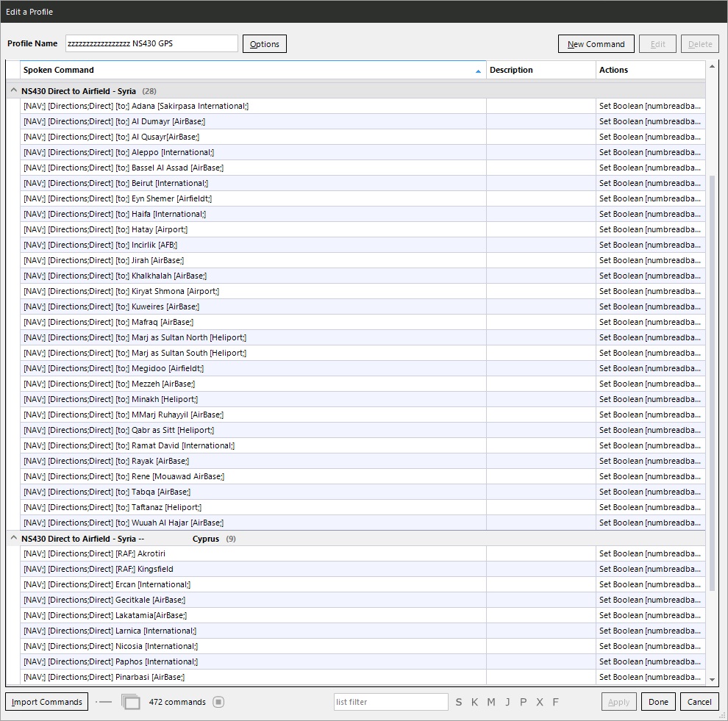The width and height of the screenshot is (728, 721).
Task: Click the X filter letter icon
Action: [540, 702]
